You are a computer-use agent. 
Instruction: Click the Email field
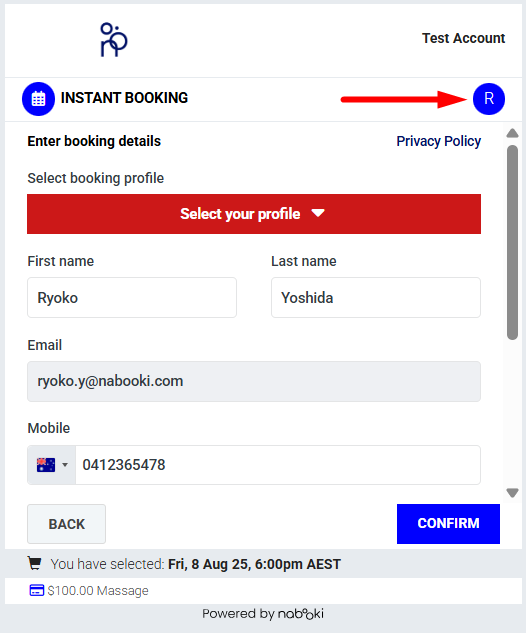point(254,381)
